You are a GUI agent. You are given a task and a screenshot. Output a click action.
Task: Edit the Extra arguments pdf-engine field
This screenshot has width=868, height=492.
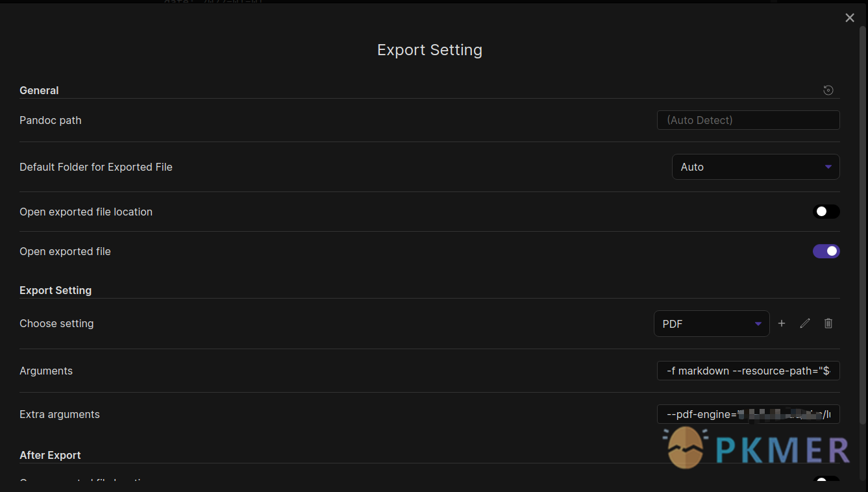748,414
